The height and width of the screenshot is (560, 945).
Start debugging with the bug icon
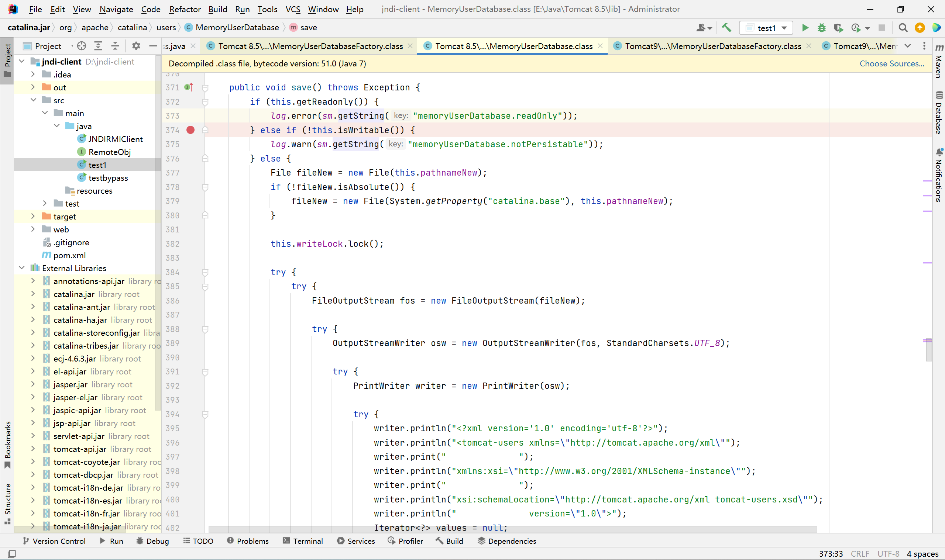[822, 28]
